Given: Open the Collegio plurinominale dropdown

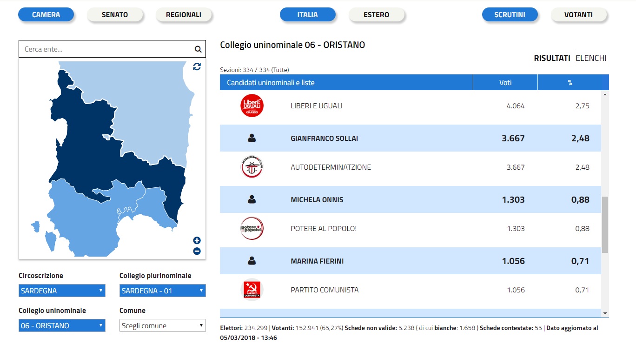Looking at the screenshot, I should 162,291.
